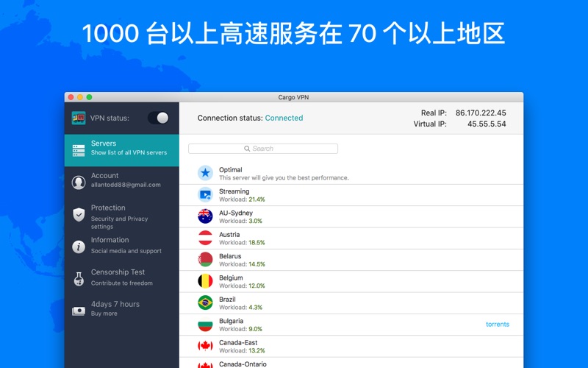The height and width of the screenshot is (368, 588).
Task: Click the Bulgaria flag icon
Action: click(205, 325)
